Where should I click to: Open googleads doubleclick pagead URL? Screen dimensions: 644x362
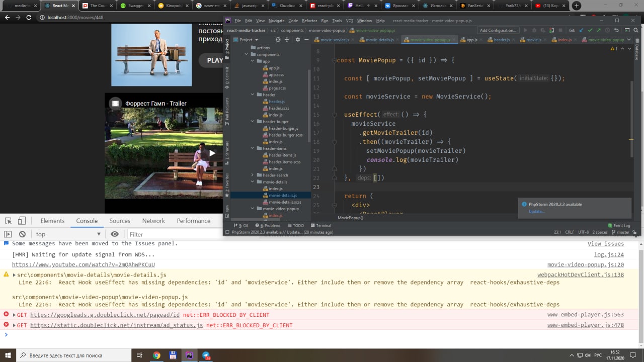(105, 315)
